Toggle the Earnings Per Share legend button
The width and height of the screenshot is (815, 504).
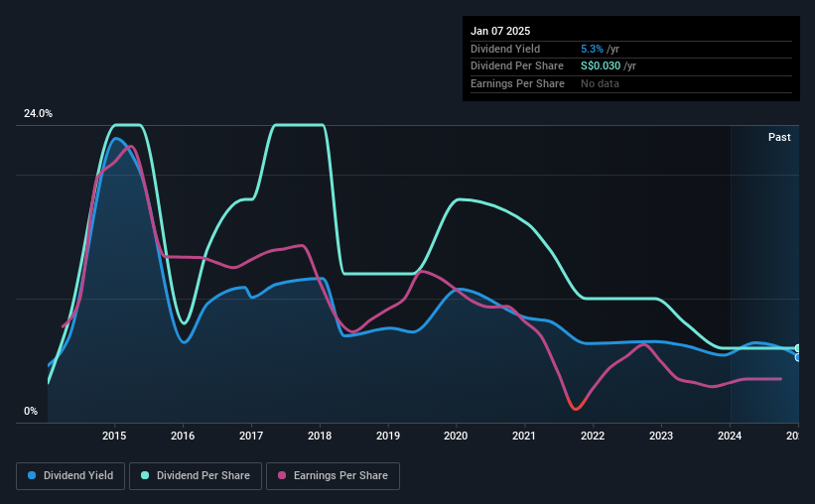(333, 476)
